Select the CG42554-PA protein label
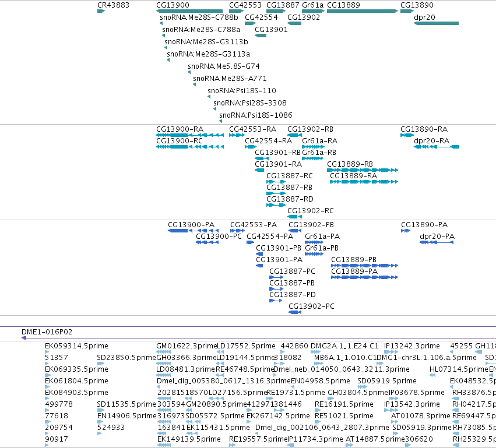This screenshot has width=496, height=448. click(270, 236)
